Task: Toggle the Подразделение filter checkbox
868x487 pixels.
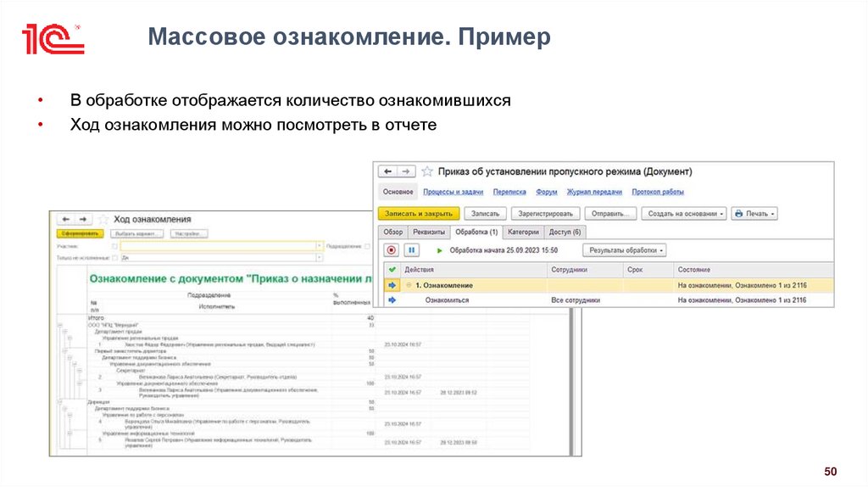Action: pyautogui.click(x=368, y=246)
